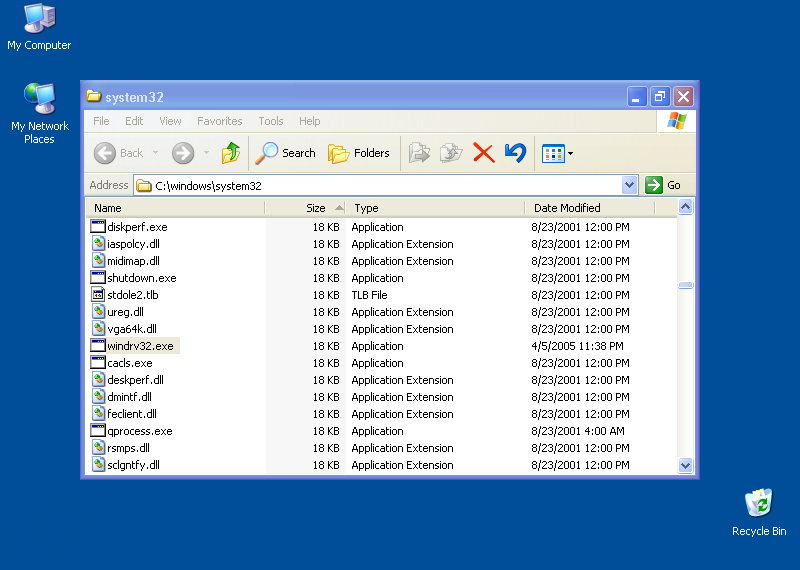This screenshot has width=800, height=570.
Task: Open the Forward history dropdown arrow
Action: [x=206, y=153]
